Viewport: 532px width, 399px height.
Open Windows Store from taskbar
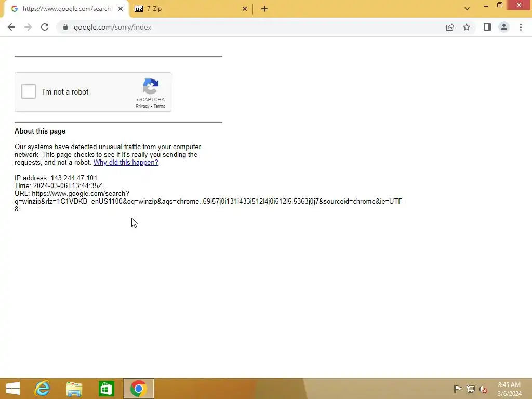[x=106, y=389]
